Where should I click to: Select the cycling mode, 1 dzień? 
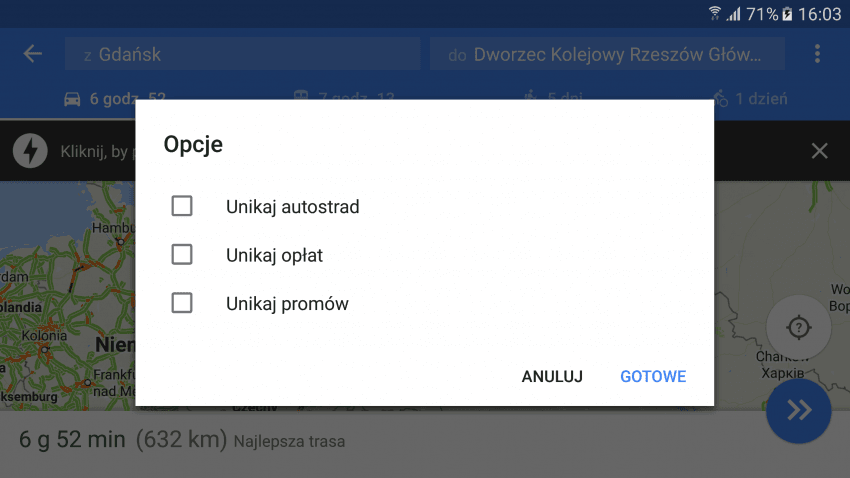pyautogui.click(x=750, y=98)
